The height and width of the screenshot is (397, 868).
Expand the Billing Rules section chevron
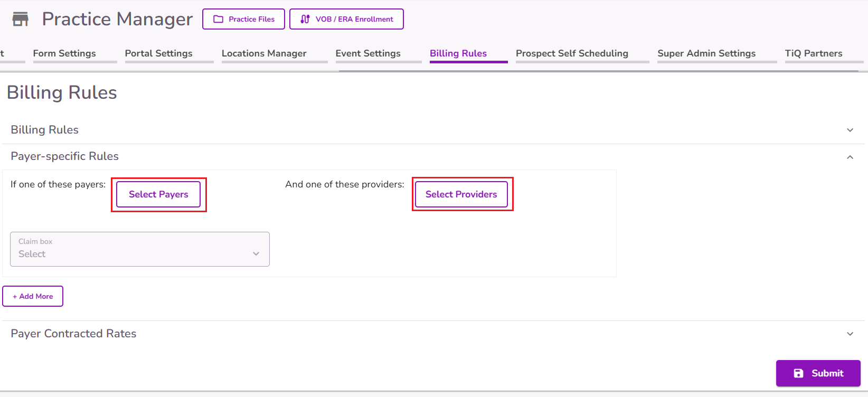click(850, 130)
